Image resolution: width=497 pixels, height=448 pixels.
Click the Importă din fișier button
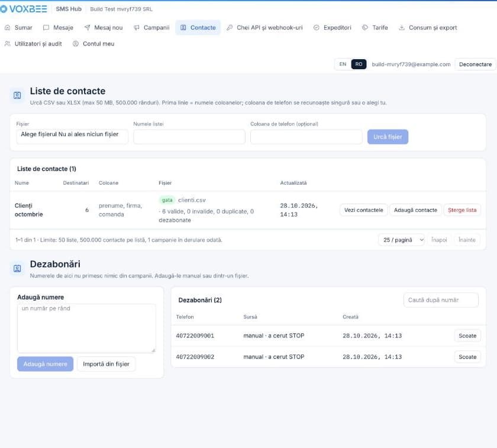pyautogui.click(x=106, y=364)
